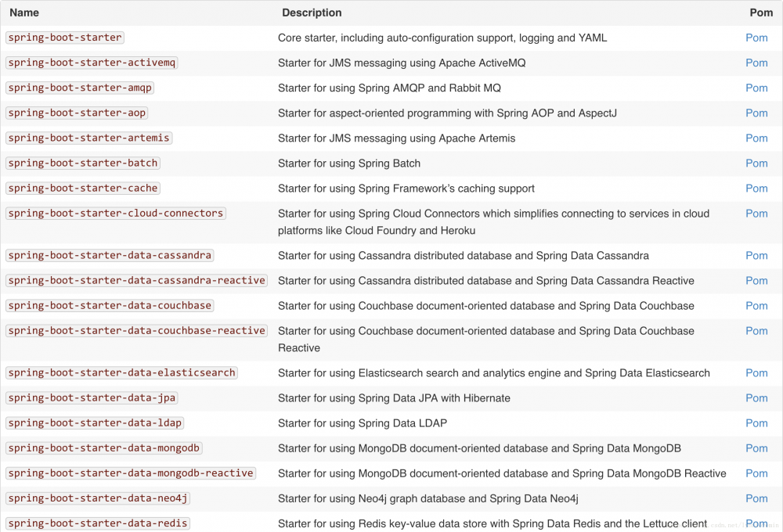783x532 pixels.
Task: Click Pom link for spring-boot-starter-data-mongodb
Action: tap(756, 448)
